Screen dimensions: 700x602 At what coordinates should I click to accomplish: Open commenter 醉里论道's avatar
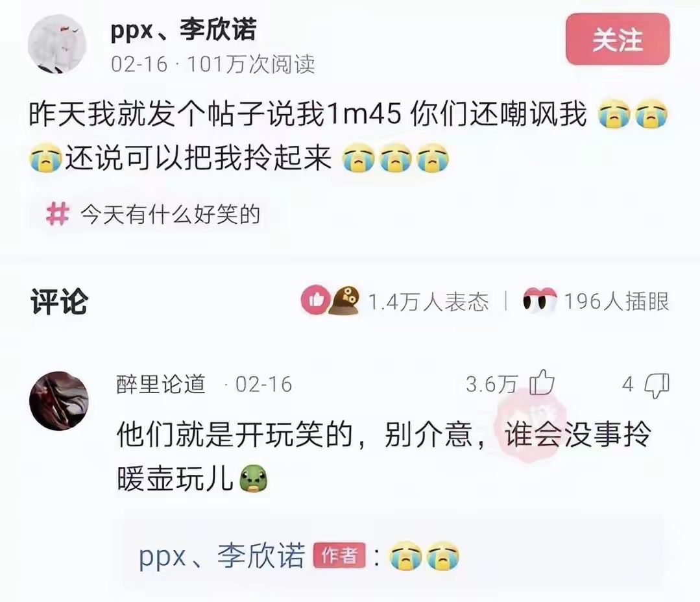click(x=59, y=401)
